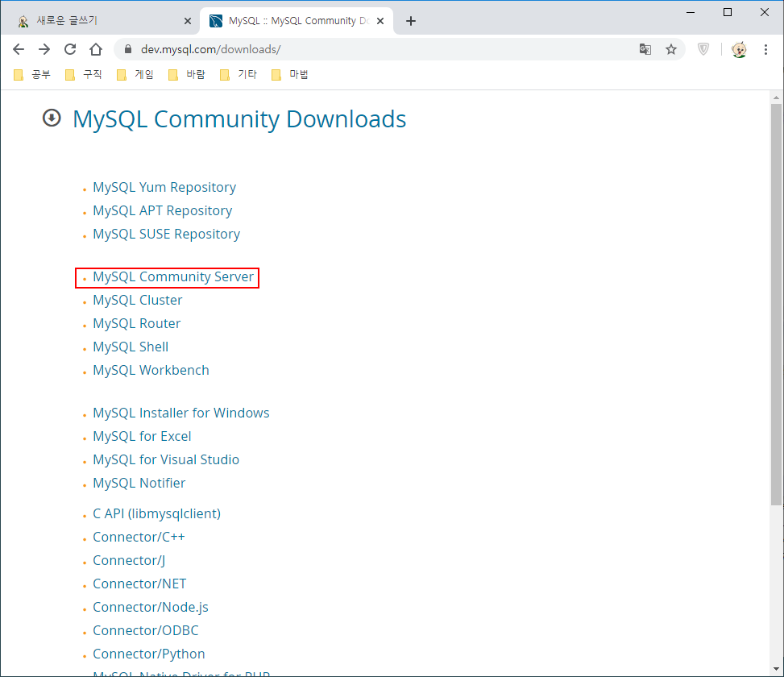
Task: Open the MySQL Community Downloads heading link
Action: 239,119
